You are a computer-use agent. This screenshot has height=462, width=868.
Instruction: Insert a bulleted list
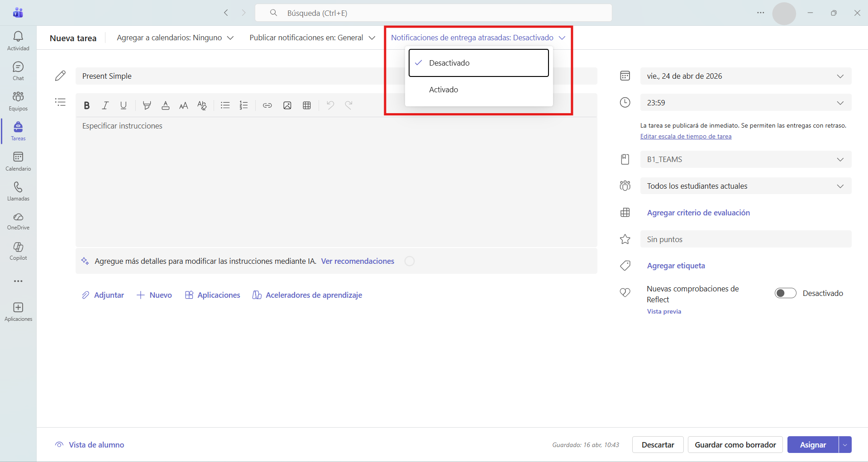coord(225,105)
